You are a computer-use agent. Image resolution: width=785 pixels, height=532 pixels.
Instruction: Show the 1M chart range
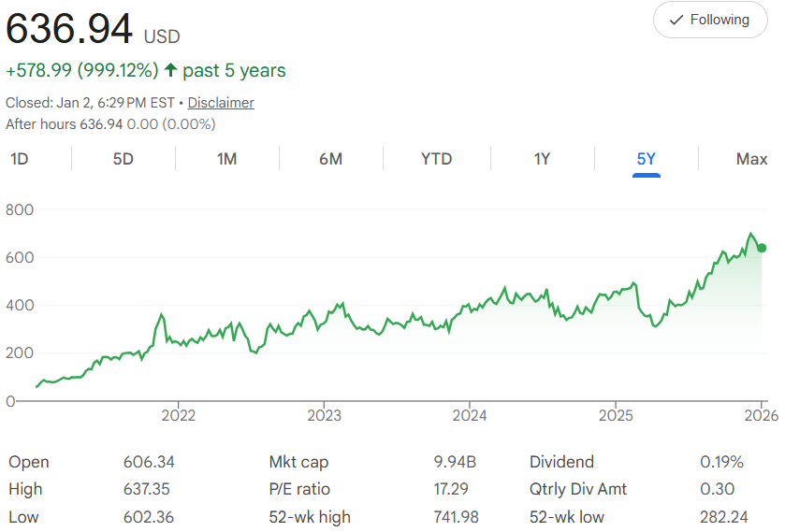coord(226,159)
